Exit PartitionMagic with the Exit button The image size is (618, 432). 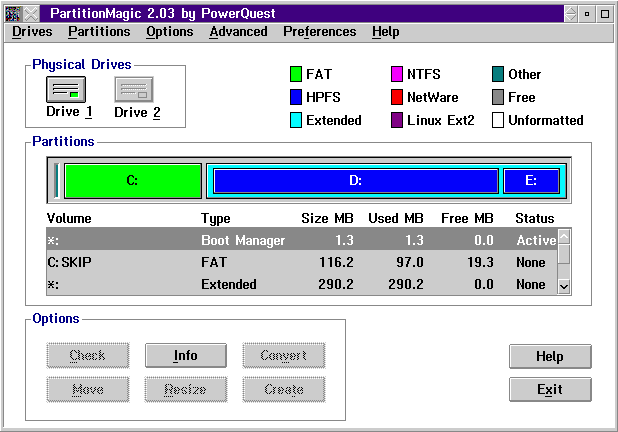[550, 389]
